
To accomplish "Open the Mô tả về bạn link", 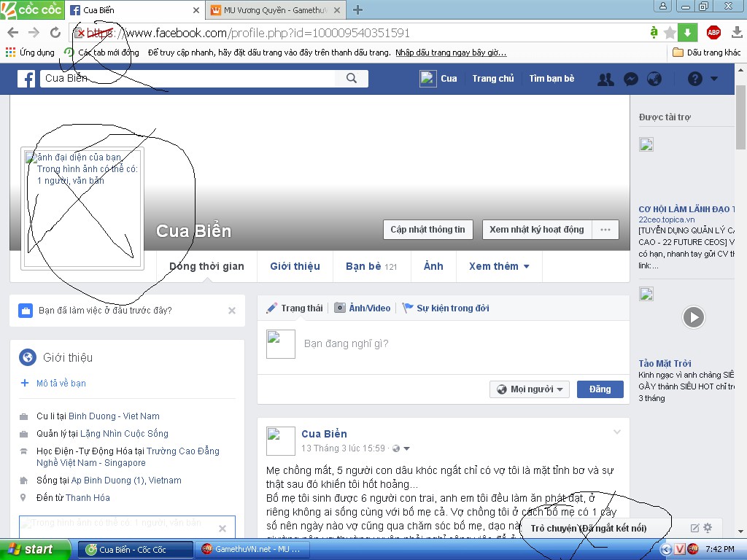I will click(61, 383).
